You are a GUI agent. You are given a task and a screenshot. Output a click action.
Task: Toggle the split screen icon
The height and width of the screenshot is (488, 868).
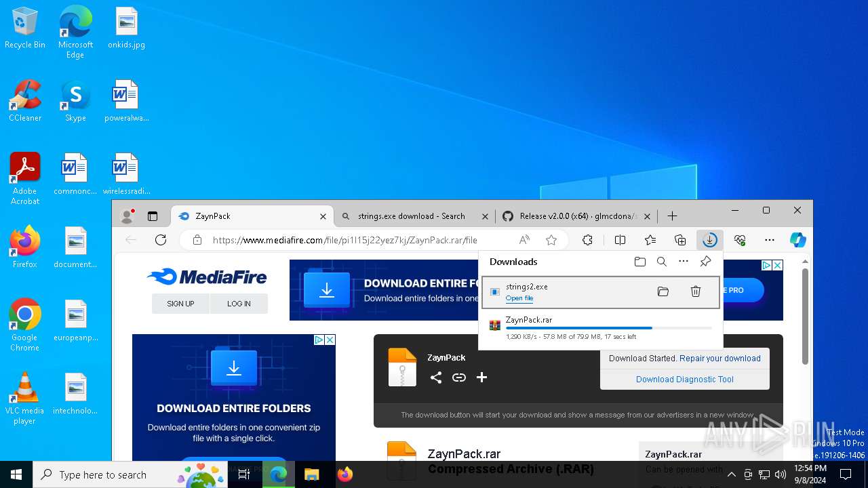620,240
